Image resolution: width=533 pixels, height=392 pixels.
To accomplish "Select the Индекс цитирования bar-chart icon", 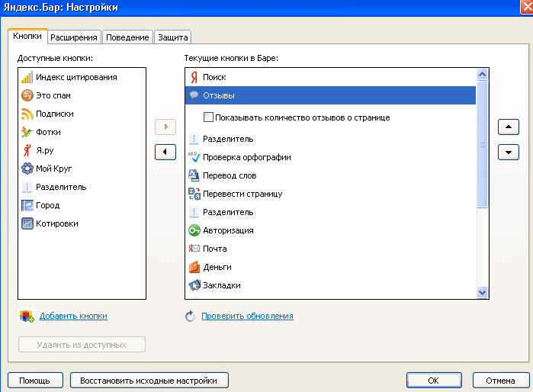I will tap(27, 77).
